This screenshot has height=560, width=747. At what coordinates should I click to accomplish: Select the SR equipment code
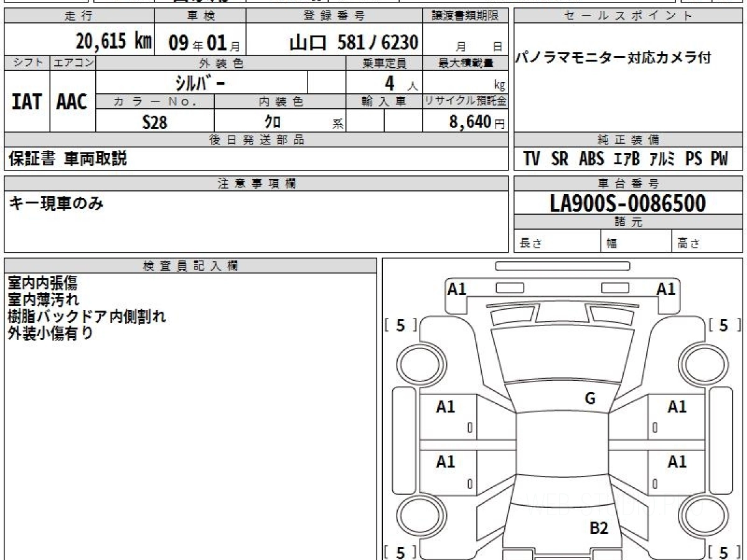point(560,159)
